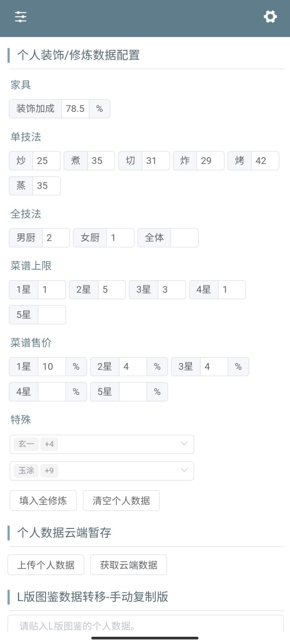Focus the 4星 recipe price field
The width and height of the screenshot is (290, 644).
[x=52, y=392]
